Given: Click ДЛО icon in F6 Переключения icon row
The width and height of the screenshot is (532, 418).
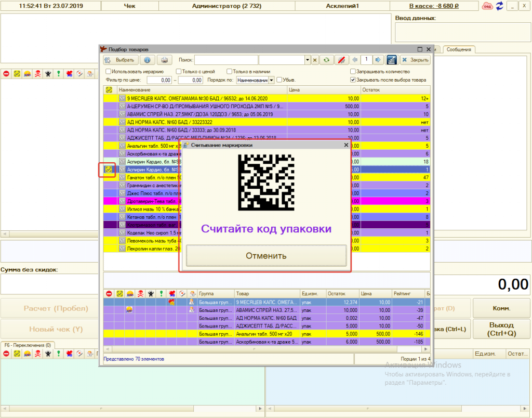Looking at the screenshot, I should click(x=28, y=354).
